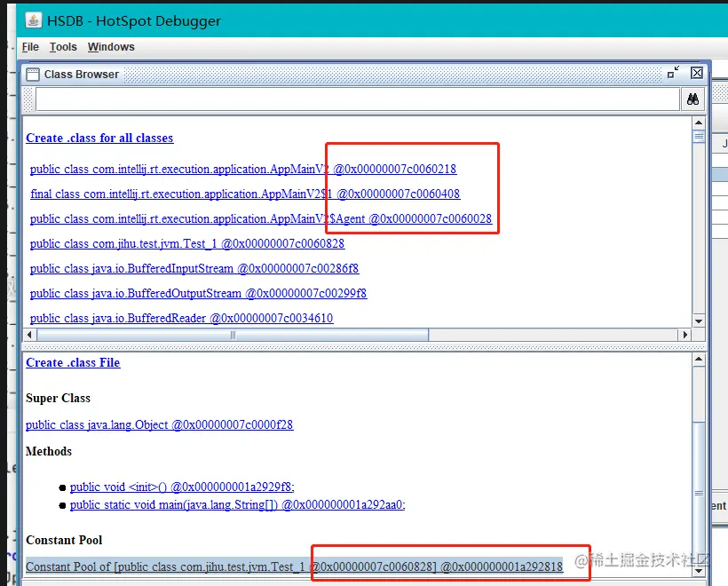Image resolution: width=728 pixels, height=586 pixels.
Task: Open Constant Pool of Test_1 link
Action: point(295,566)
